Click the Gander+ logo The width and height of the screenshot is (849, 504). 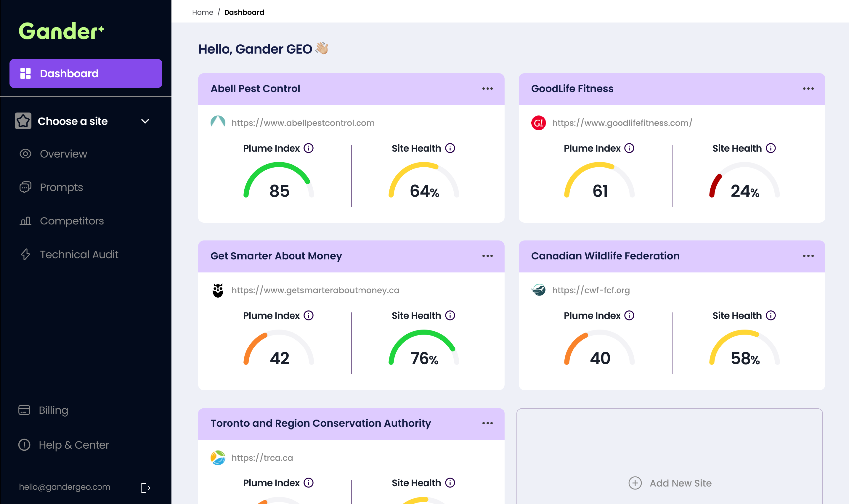[x=61, y=31]
